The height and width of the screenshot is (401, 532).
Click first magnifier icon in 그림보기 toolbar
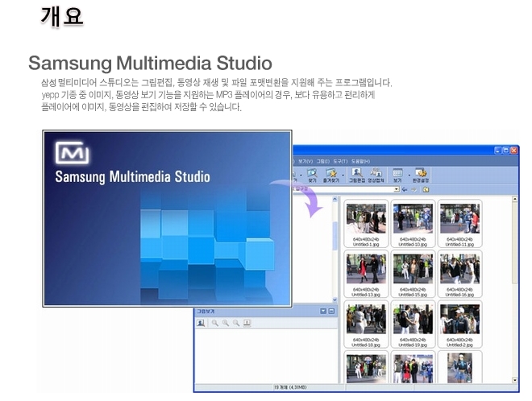[215, 323]
